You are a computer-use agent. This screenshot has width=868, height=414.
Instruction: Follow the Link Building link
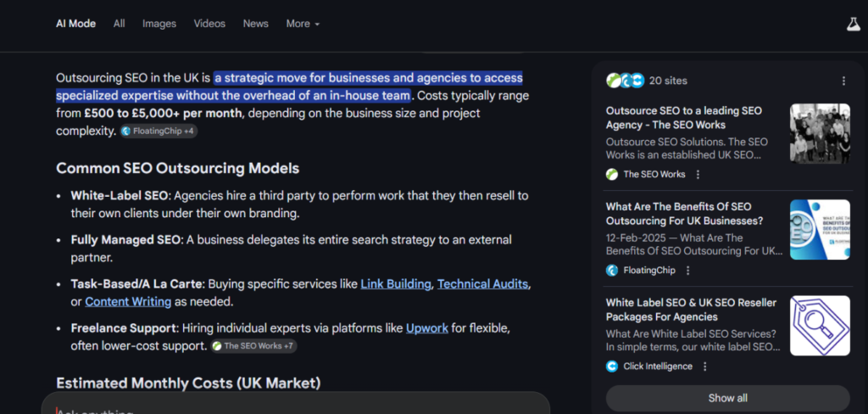pos(395,284)
